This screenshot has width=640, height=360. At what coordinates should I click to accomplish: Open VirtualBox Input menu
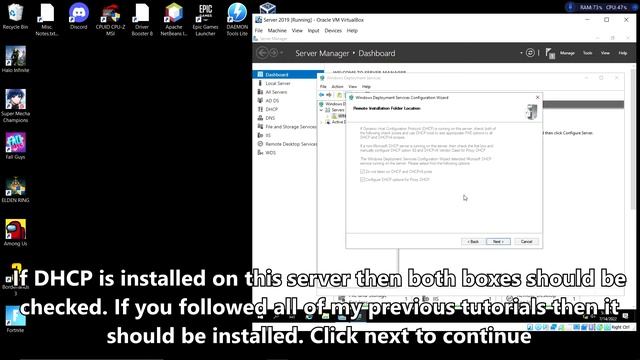point(313,31)
